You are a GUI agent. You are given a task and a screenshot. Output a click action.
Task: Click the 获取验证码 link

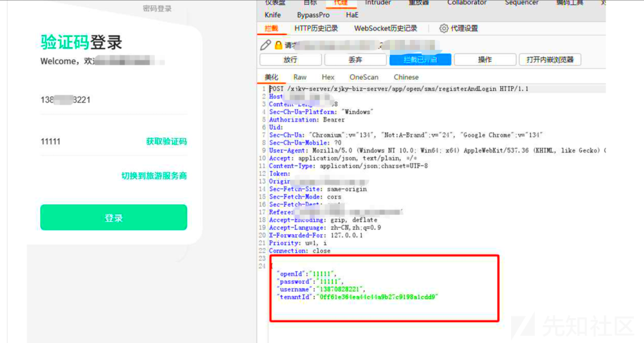coord(166,142)
